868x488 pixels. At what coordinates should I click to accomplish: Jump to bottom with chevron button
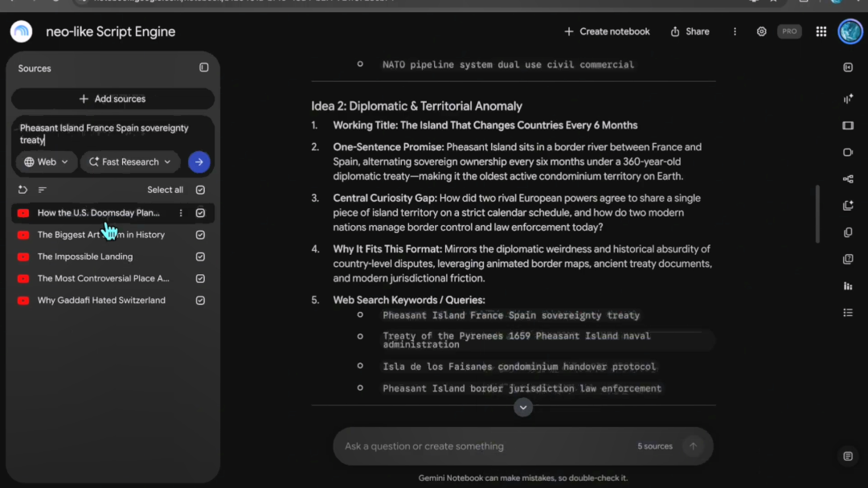523,408
